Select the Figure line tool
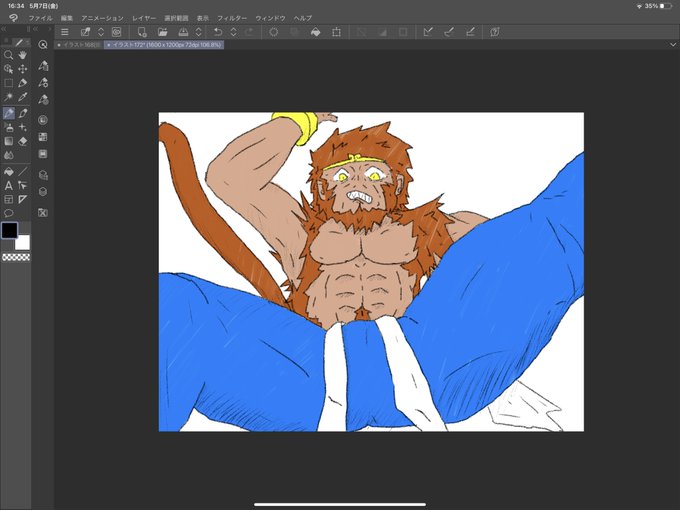The image size is (680, 510). pos(23,172)
